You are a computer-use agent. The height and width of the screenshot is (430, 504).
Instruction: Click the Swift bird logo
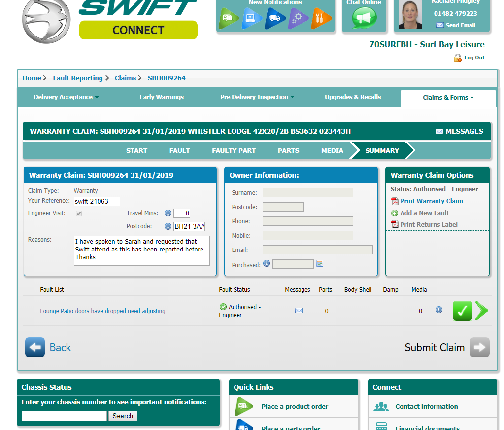[46, 21]
